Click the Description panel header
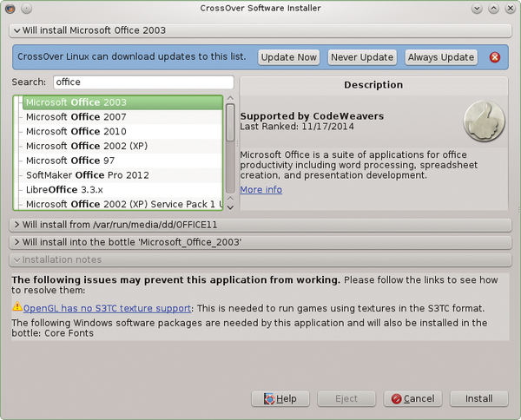This screenshot has width=521, height=420. pyautogui.click(x=373, y=85)
